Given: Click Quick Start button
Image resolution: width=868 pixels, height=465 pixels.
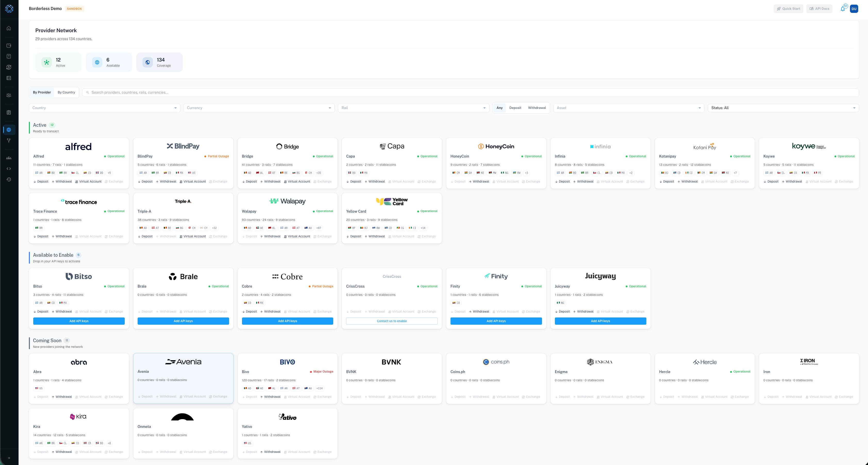Looking at the screenshot, I should click(788, 9).
